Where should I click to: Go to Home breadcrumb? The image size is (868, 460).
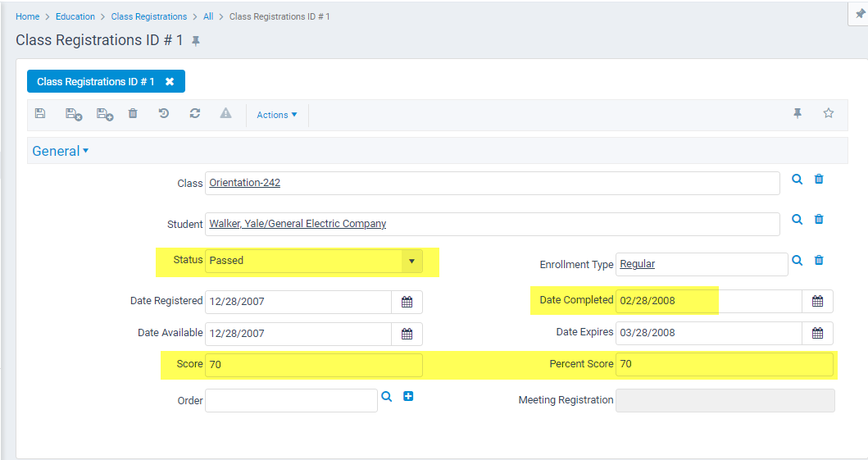pos(28,16)
